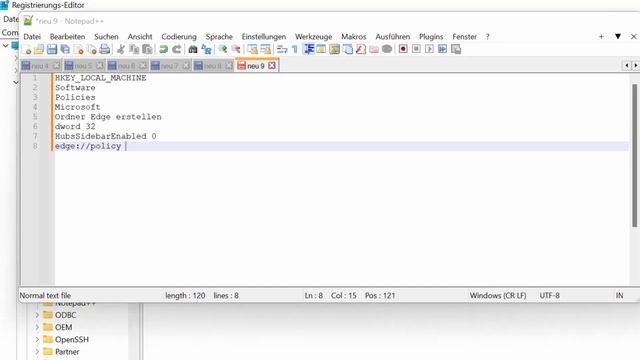Open the Codierung menu
This screenshot has width=640, height=360.
coord(179,37)
